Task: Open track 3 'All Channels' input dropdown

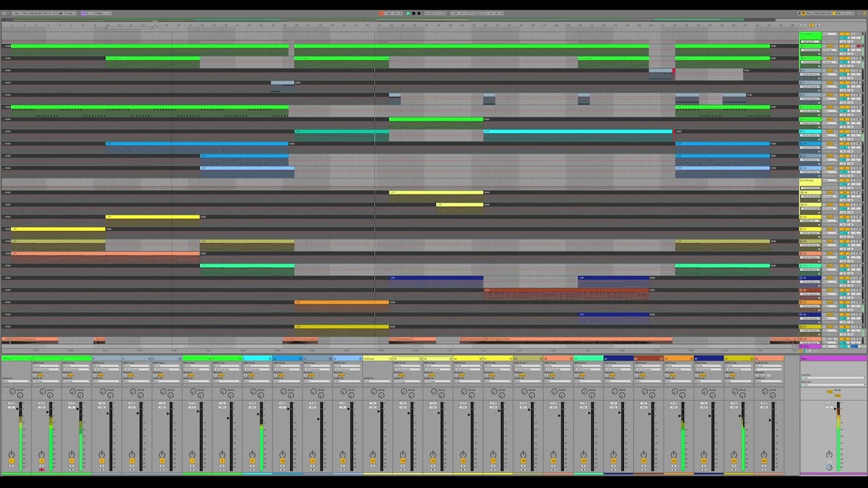Action: coord(77,369)
